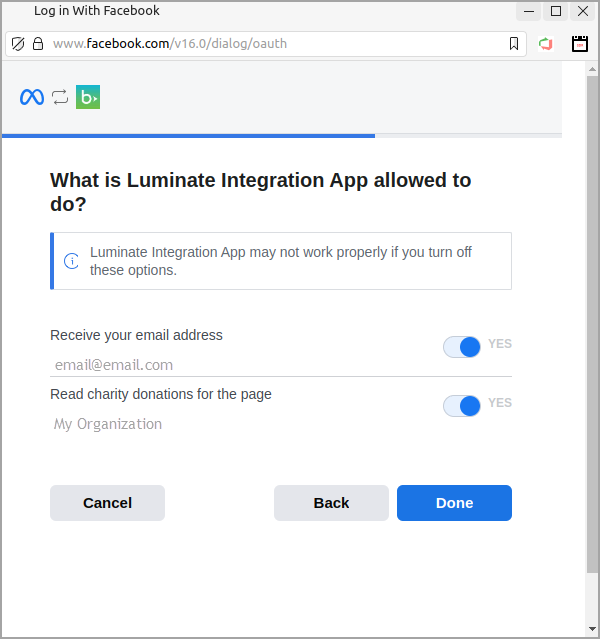Click the facebook.com address bar URL
The width and height of the screenshot is (600, 639).
click(x=170, y=44)
